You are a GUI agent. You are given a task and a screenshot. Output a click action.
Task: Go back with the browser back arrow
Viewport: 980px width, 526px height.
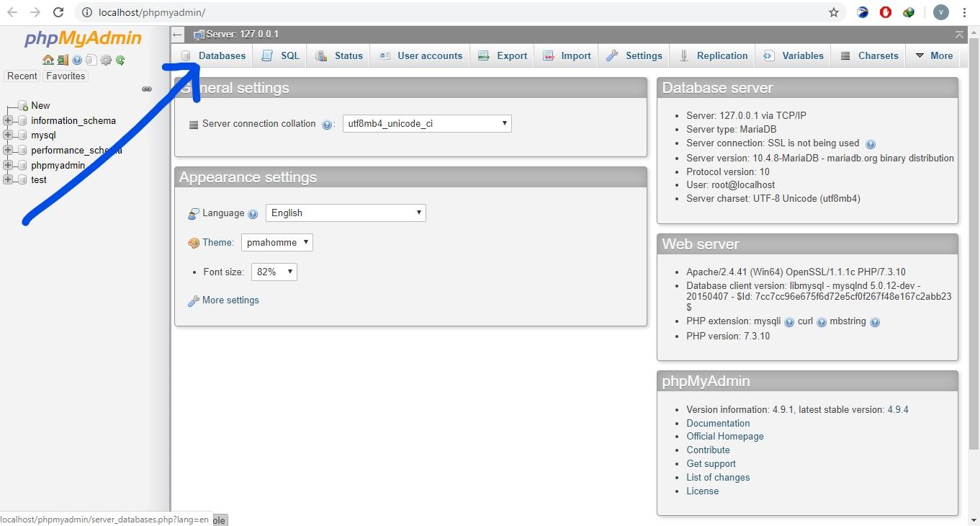pos(12,12)
